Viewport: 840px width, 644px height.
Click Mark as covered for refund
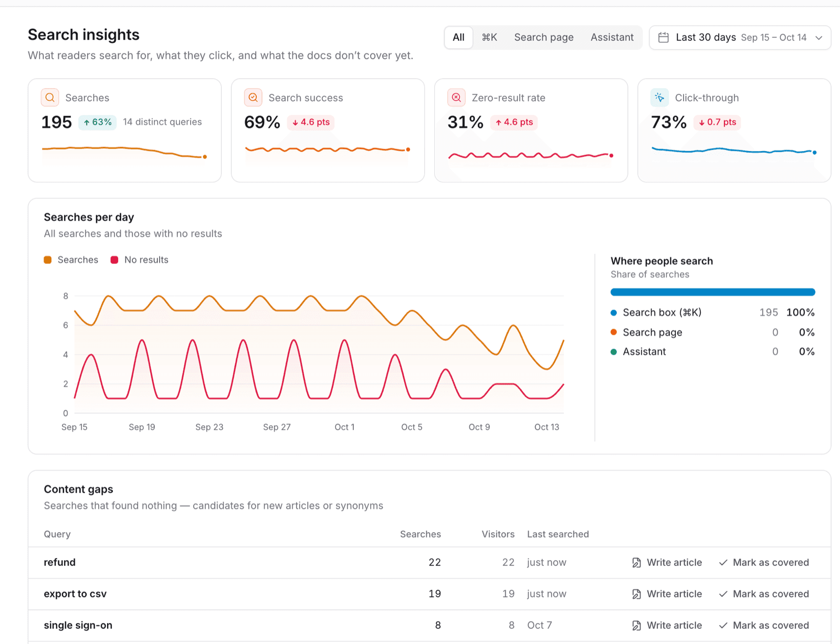(764, 563)
